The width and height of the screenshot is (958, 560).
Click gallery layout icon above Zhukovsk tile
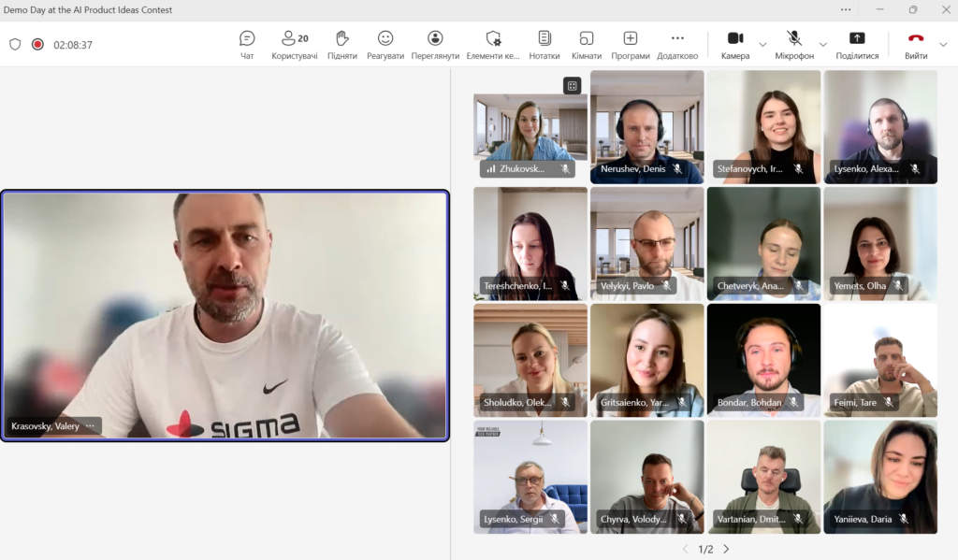pyautogui.click(x=572, y=86)
